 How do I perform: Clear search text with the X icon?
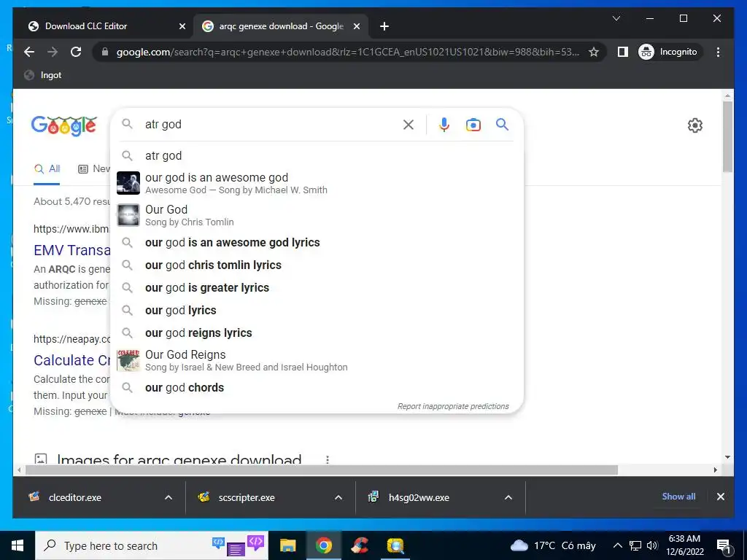coord(409,125)
